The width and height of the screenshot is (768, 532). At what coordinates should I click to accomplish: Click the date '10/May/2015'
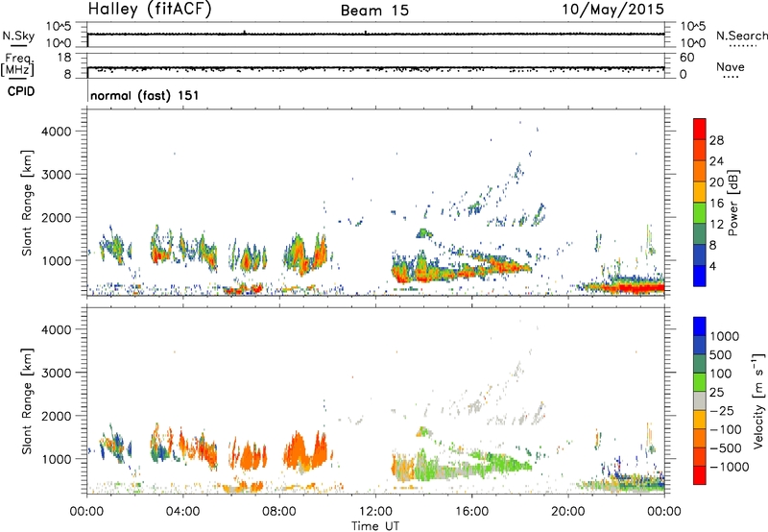[x=612, y=10]
